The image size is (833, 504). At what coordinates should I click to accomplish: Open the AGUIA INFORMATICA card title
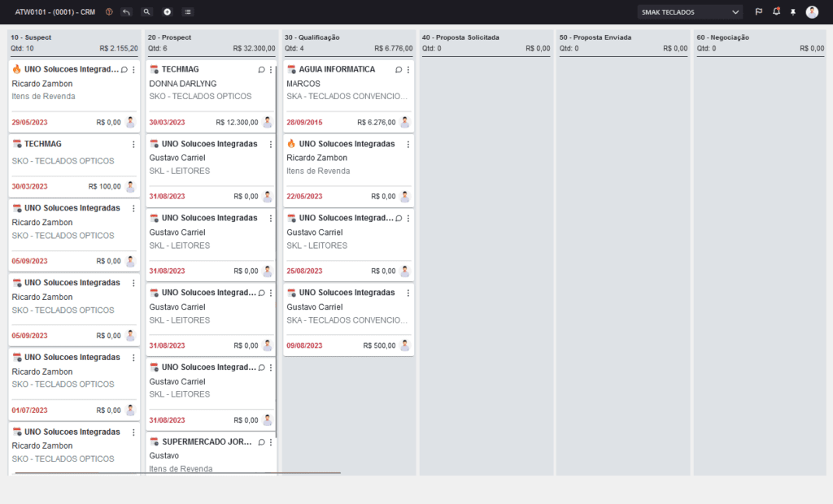(337, 70)
